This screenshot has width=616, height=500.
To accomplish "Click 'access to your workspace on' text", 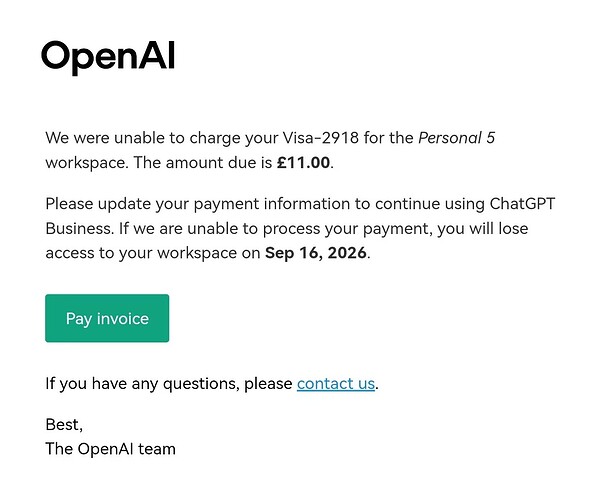I will click(x=153, y=253).
